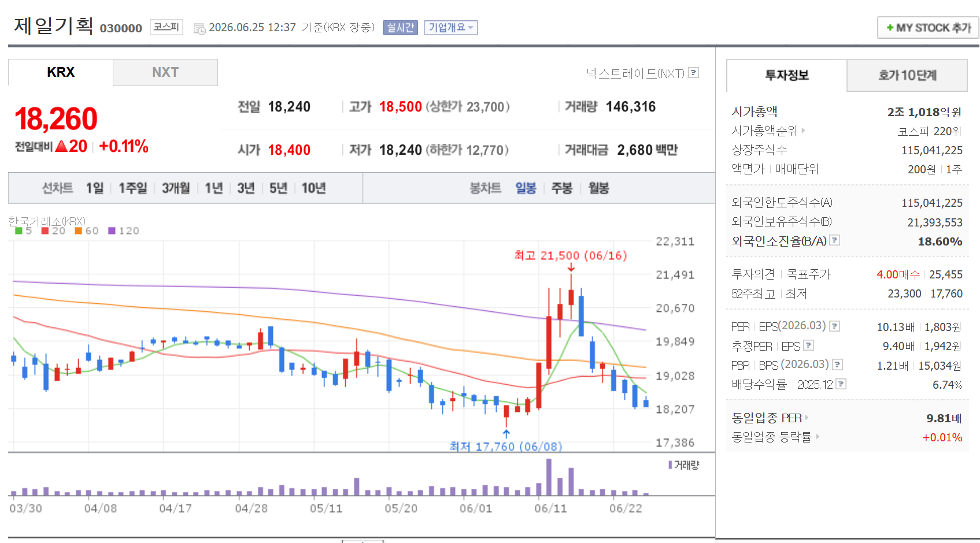Viewport: 980px width, 543px height.
Task: Click the arrow icon after 동일업종 등락률
Action: [x=818, y=437]
